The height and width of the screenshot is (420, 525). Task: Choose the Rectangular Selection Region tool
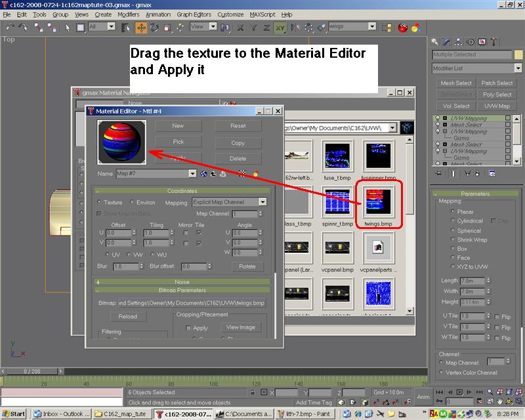80,28
